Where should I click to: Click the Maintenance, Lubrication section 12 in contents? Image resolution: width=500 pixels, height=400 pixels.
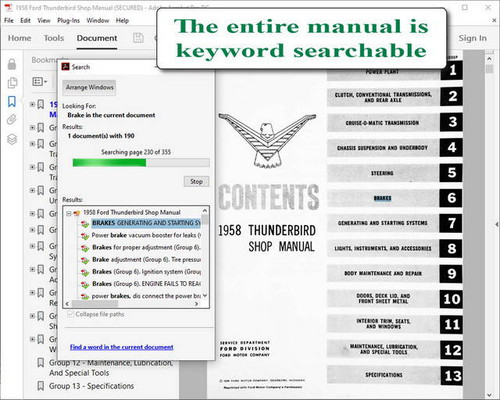(395, 350)
